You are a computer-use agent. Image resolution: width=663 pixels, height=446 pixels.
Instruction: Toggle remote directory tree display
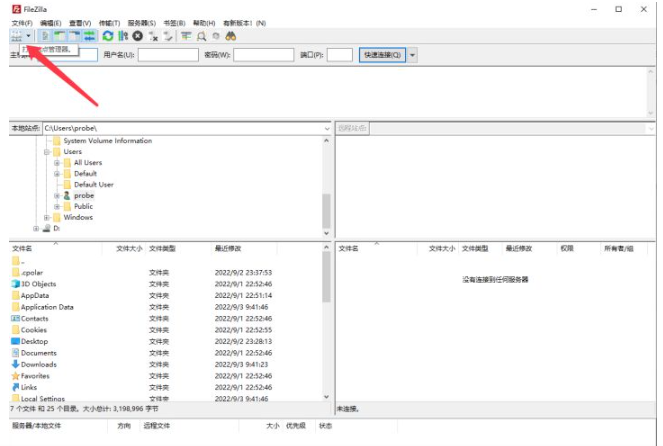click(x=74, y=36)
